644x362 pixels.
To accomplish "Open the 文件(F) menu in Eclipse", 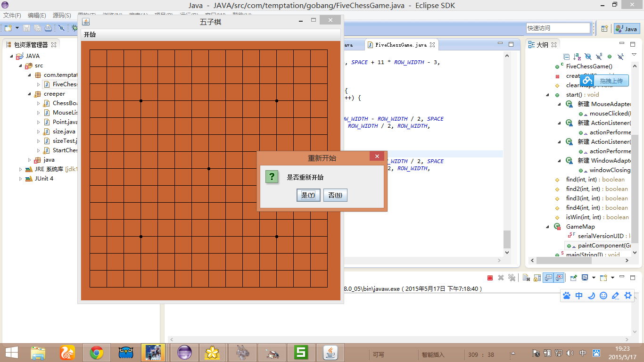I will (x=12, y=16).
